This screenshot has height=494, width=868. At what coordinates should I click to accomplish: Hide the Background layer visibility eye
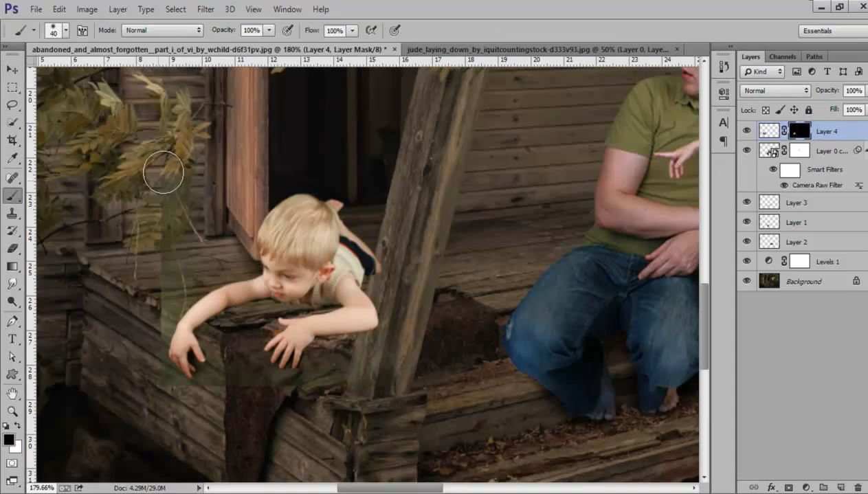[747, 281]
